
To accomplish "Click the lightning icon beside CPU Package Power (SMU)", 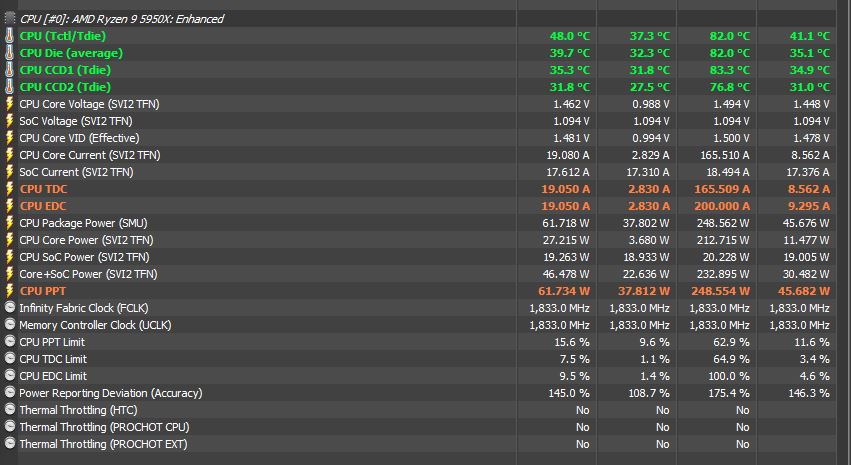I will (x=10, y=223).
